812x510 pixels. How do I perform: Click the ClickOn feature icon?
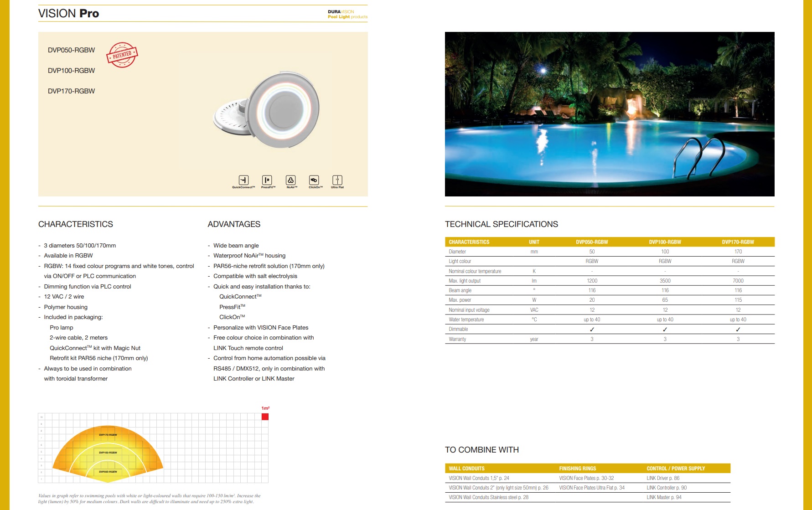point(314,180)
